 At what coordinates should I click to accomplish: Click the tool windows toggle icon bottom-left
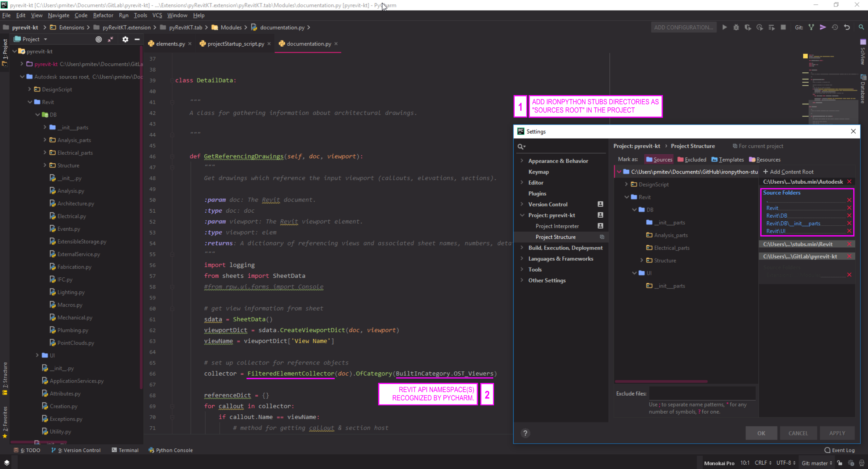point(7,462)
